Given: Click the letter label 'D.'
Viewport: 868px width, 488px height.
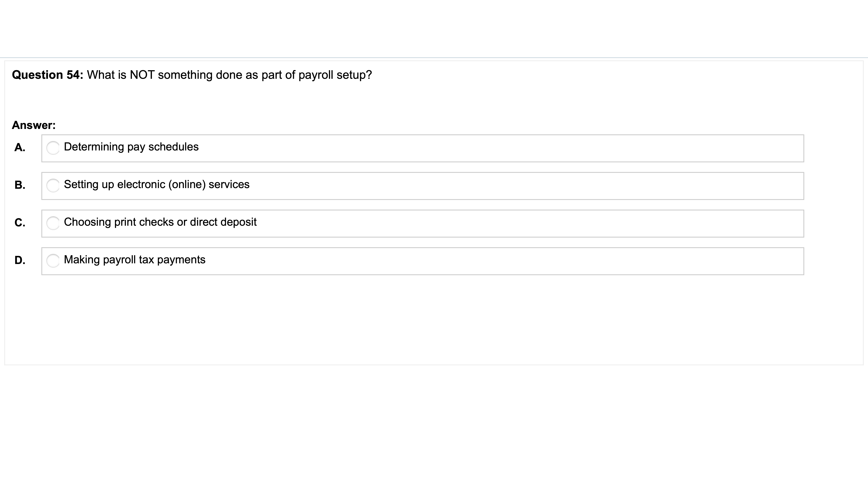Looking at the screenshot, I should (20, 260).
